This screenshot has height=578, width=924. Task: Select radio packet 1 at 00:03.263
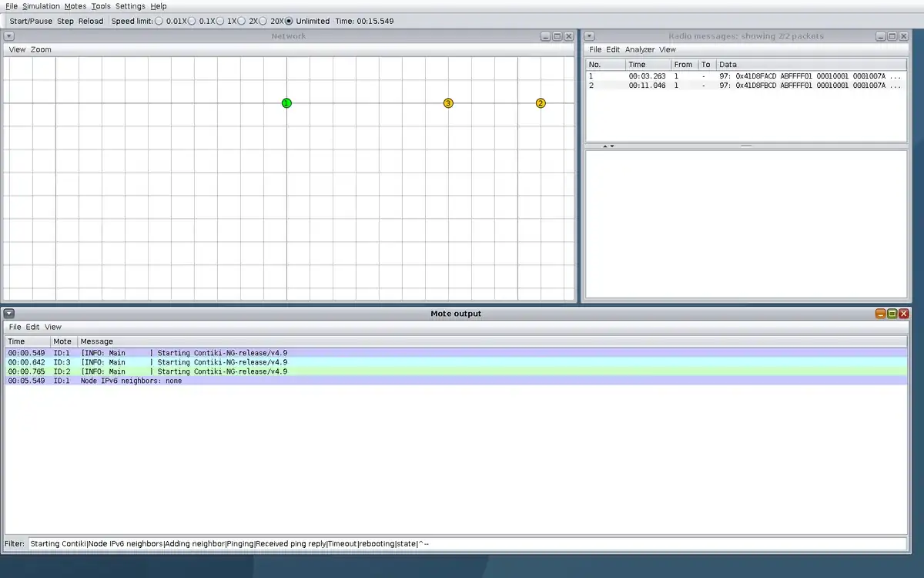coord(747,76)
